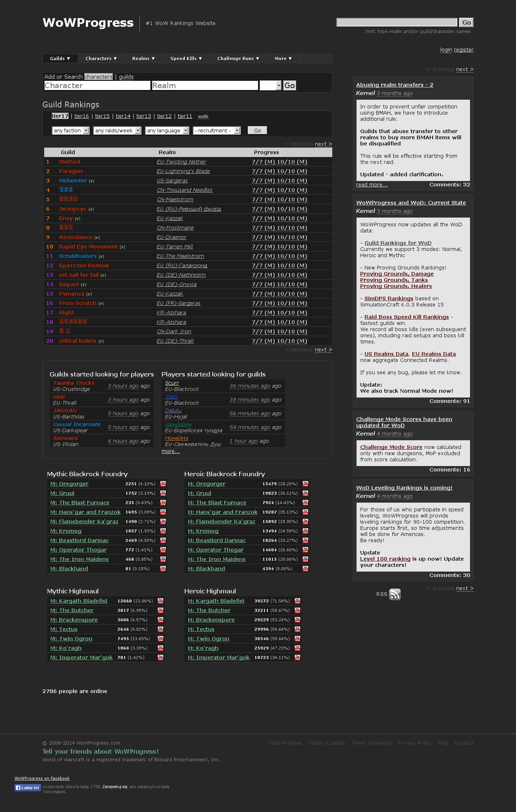Expand the recruitment filter dropdown

[x=217, y=131]
